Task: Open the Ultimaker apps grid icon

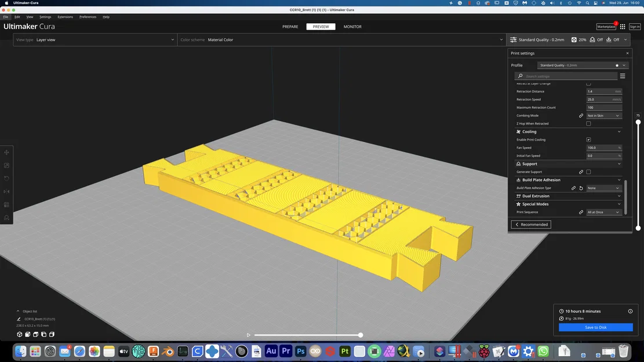Action: point(623,27)
